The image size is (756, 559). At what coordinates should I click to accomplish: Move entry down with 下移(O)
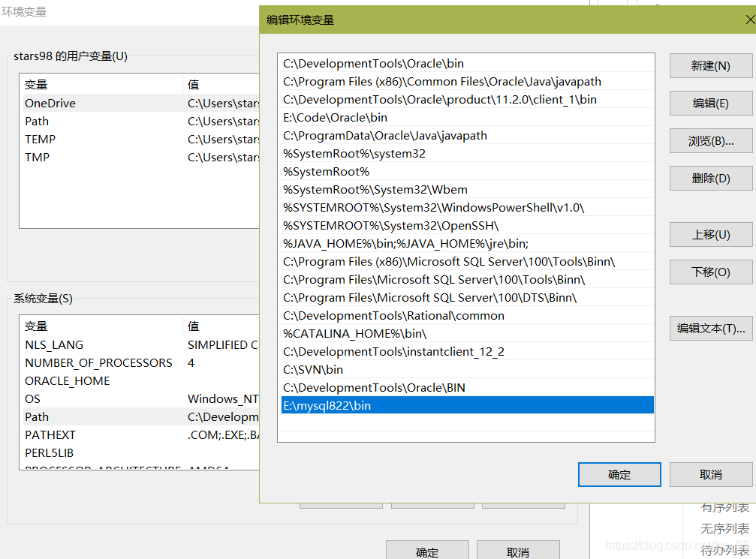tap(710, 272)
